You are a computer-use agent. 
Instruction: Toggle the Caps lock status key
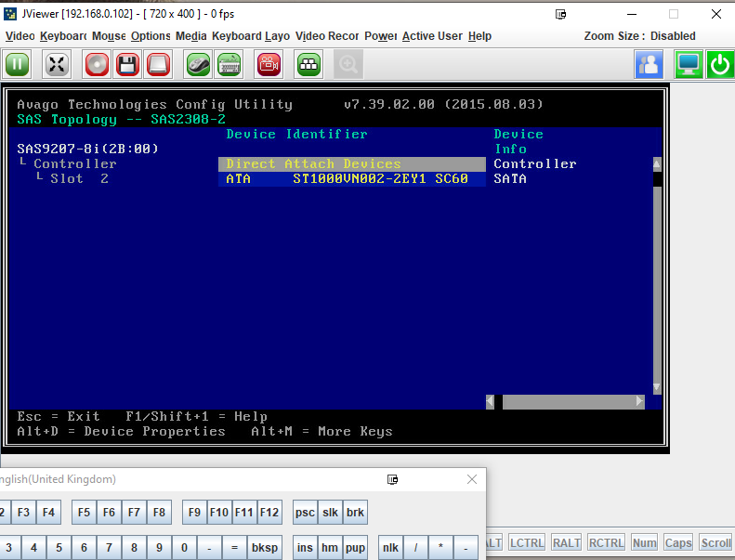pos(678,542)
